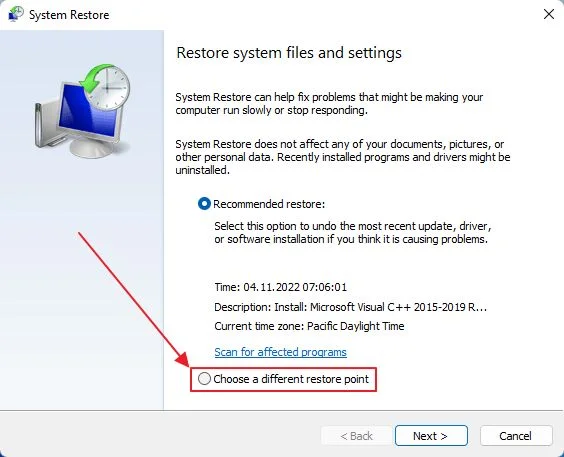Click the restore point Time line
564x457 pixels.
281,287
